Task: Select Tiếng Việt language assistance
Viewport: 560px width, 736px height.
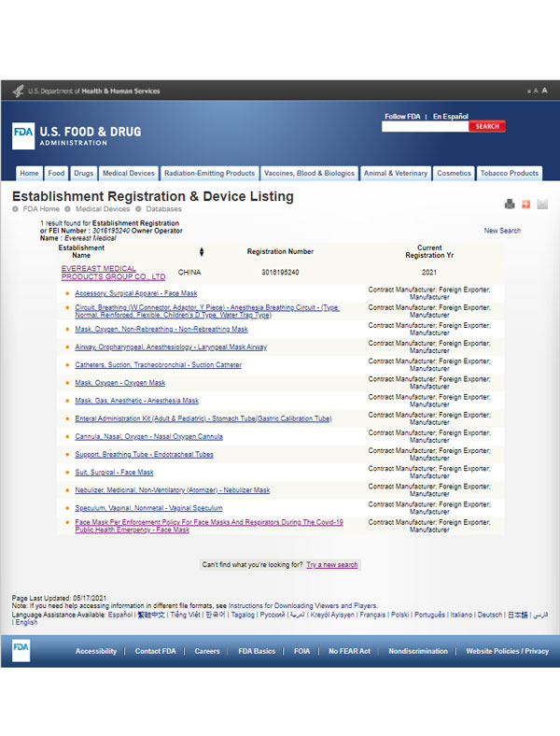Action: coord(185,615)
